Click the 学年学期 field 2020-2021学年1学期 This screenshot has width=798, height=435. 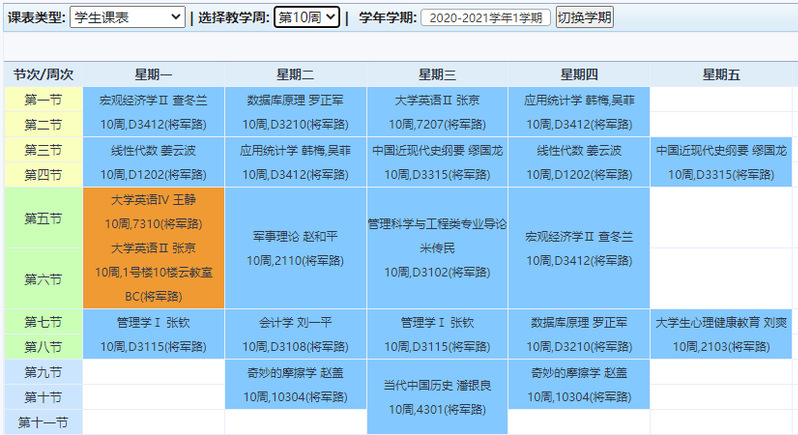[485, 18]
